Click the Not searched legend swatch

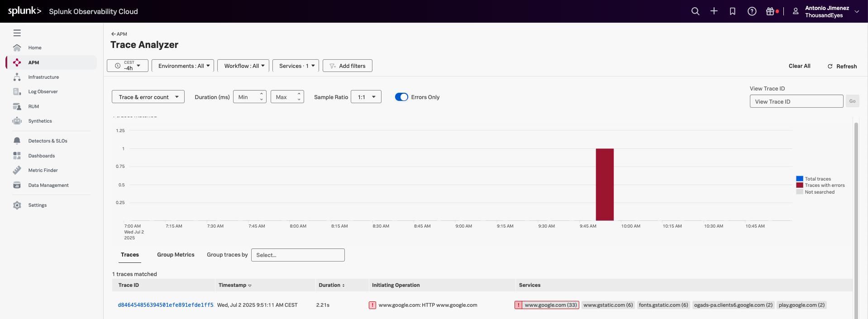pos(800,192)
